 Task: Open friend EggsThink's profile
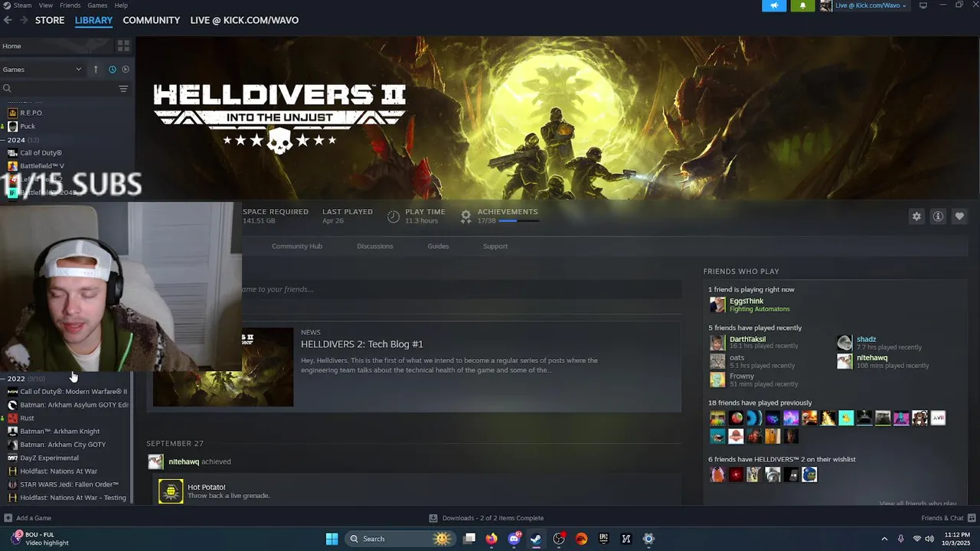746,302
